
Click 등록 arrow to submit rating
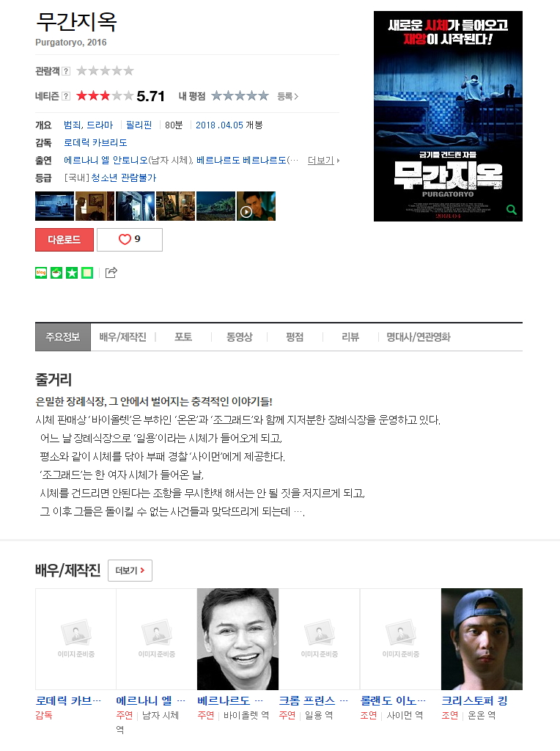[x=287, y=96]
